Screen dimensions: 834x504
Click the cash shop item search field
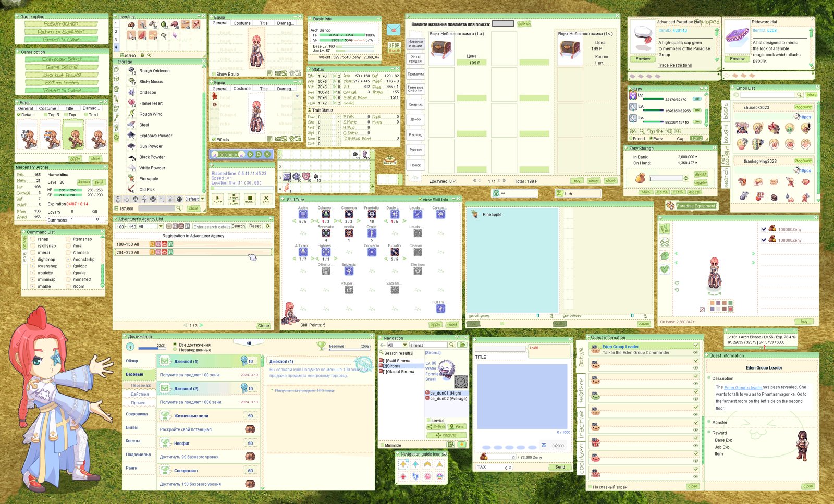click(503, 23)
